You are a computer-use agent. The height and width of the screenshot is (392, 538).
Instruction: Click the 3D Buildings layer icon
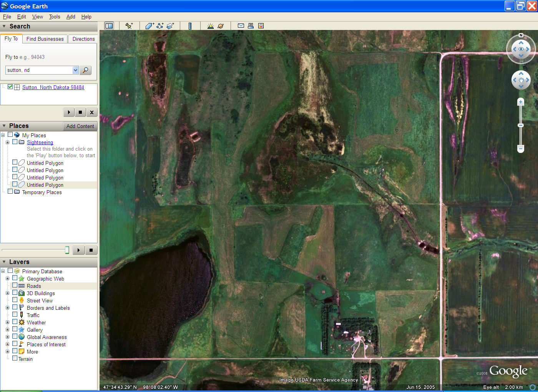pos(22,293)
